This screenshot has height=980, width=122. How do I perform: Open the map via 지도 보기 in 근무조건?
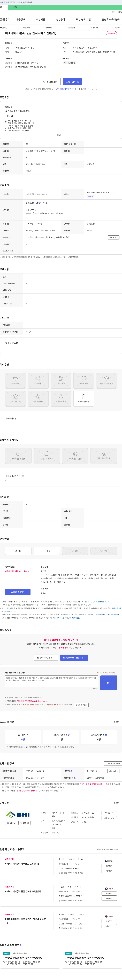[114, 237]
